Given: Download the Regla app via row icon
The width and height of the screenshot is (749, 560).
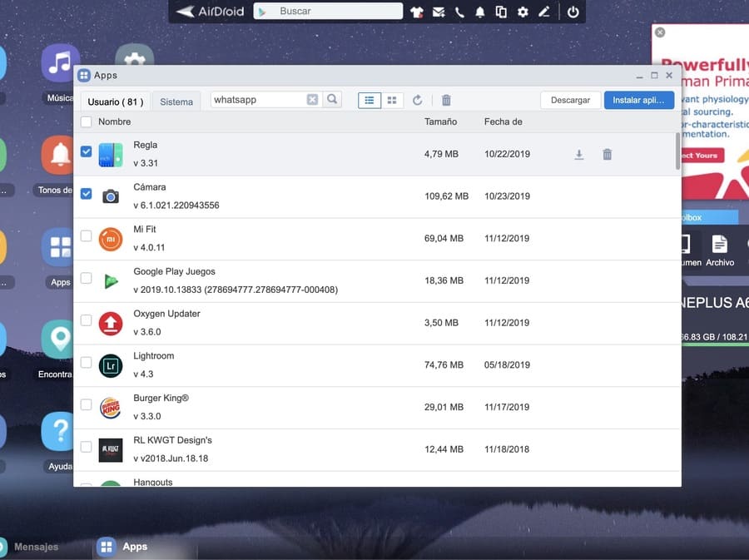Looking at the screenshot, I should 579,154.
